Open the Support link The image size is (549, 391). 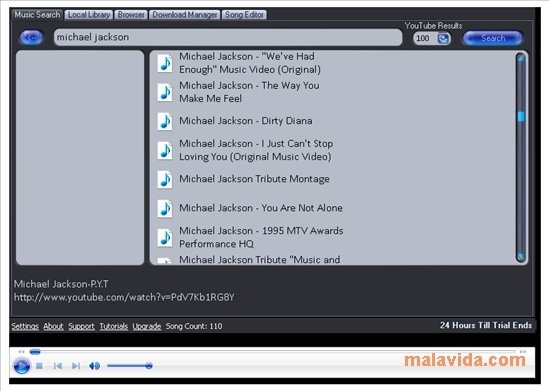coord(81,326)
